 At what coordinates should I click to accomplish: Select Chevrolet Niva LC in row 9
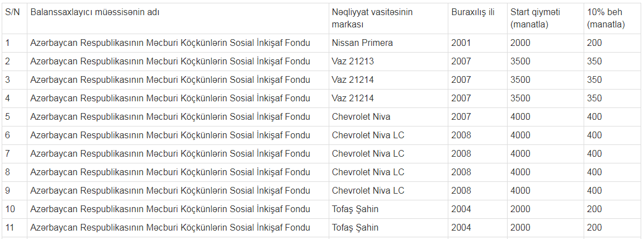click(368, 191)
